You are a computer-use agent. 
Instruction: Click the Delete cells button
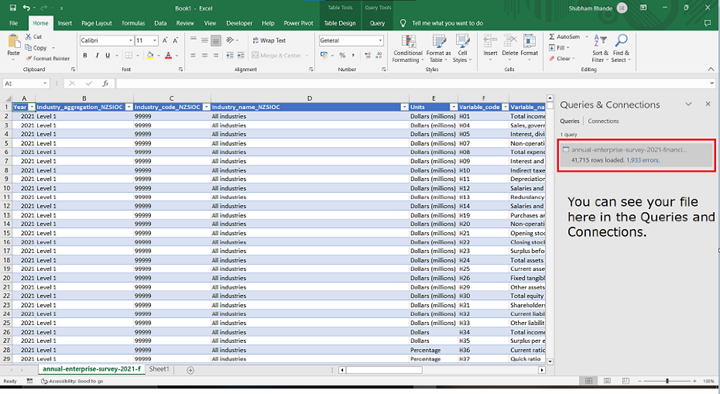(510, 46)
